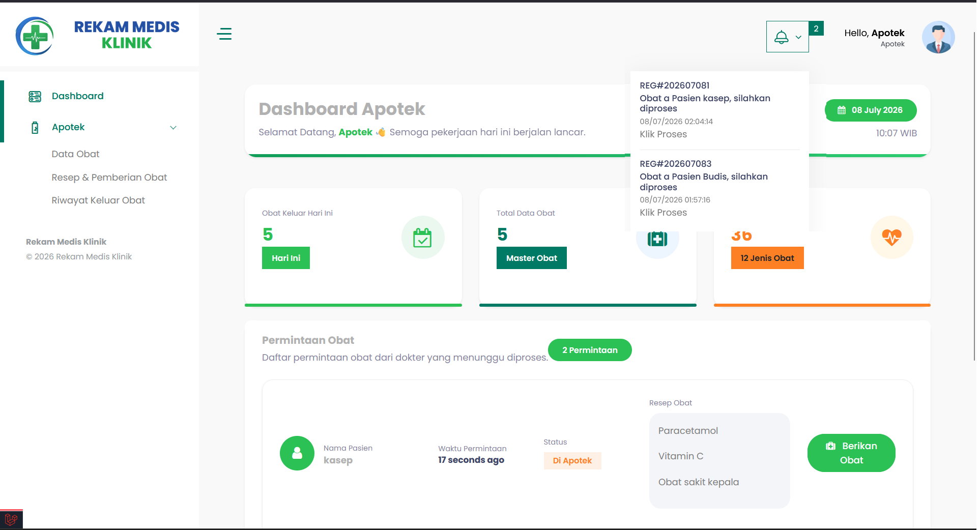Screen dimensions: 980x530
Task: Click the REKAM MEDIS KLINIK title text
Action: pos(127,35)
